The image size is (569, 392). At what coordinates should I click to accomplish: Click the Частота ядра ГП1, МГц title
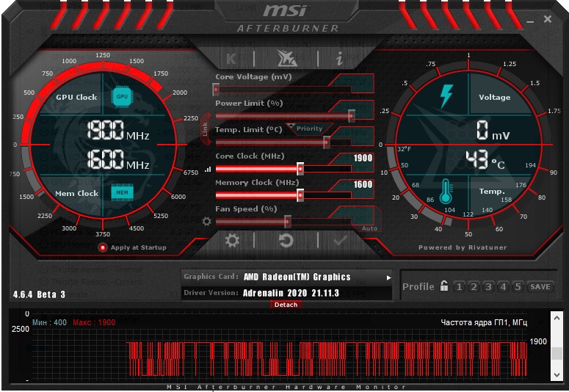coord(484,322)
